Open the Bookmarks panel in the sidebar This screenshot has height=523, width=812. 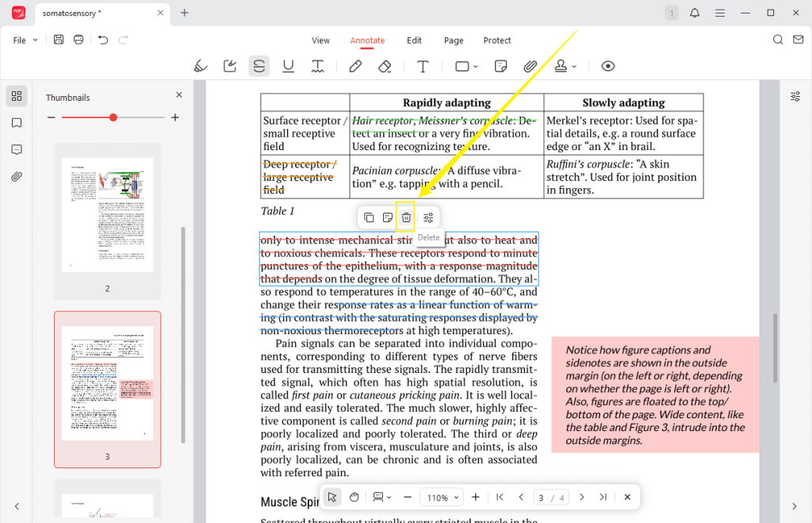tap(16, 122)
